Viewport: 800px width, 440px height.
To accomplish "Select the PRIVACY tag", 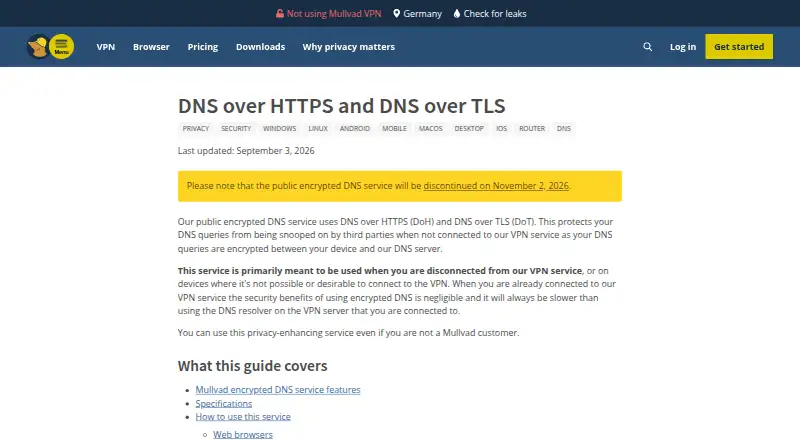I will [x=196, y=129].
